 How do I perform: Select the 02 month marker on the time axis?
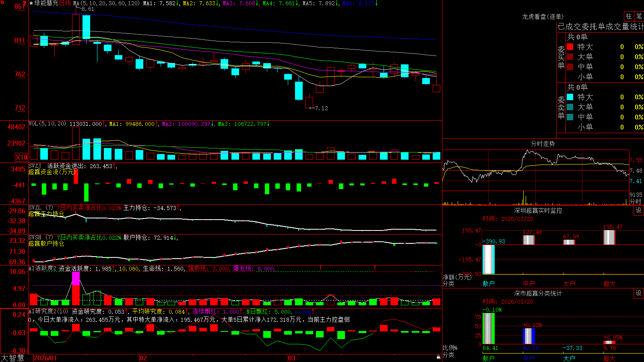point(143,358)
